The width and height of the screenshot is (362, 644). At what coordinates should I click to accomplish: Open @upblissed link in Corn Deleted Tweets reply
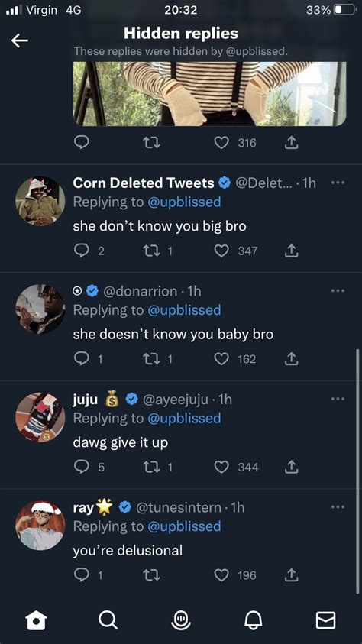[x=184, y=202]
